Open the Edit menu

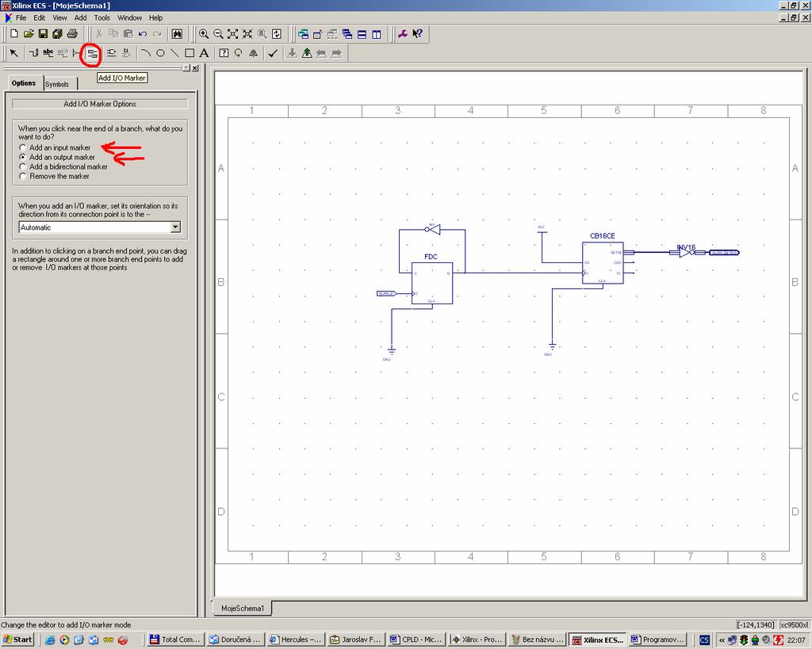point(40,17)
